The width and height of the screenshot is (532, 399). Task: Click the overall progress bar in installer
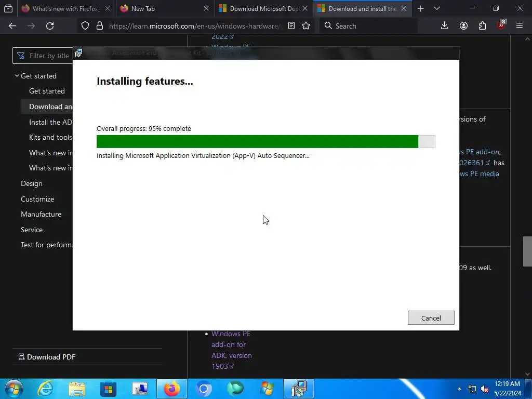coord(265,141)
